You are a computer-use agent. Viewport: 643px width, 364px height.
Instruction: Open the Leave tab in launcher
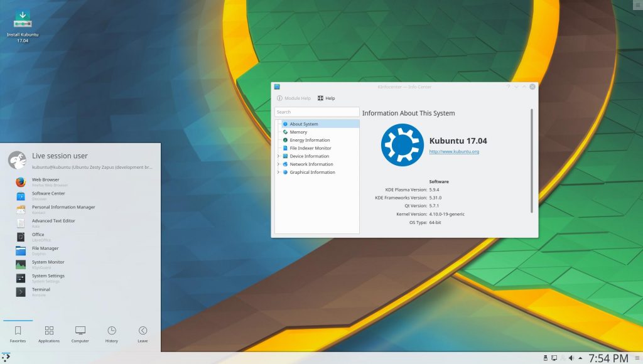143,334
